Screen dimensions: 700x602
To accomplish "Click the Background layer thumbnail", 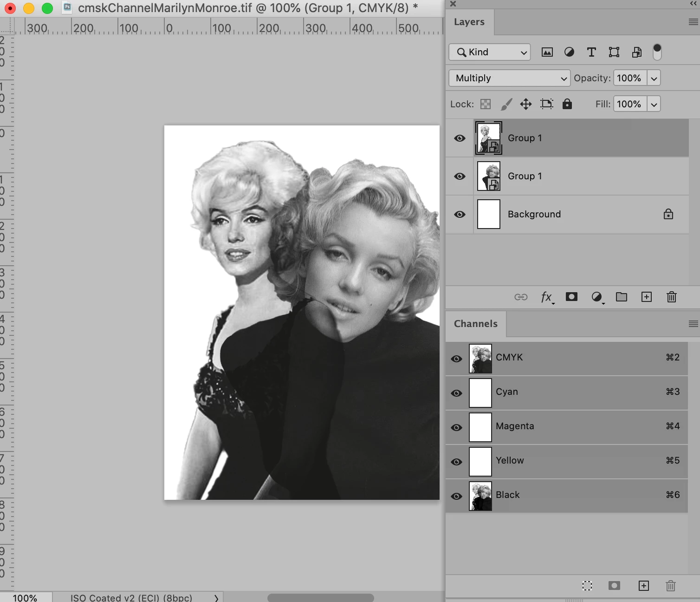I will (x=489, y=214).
